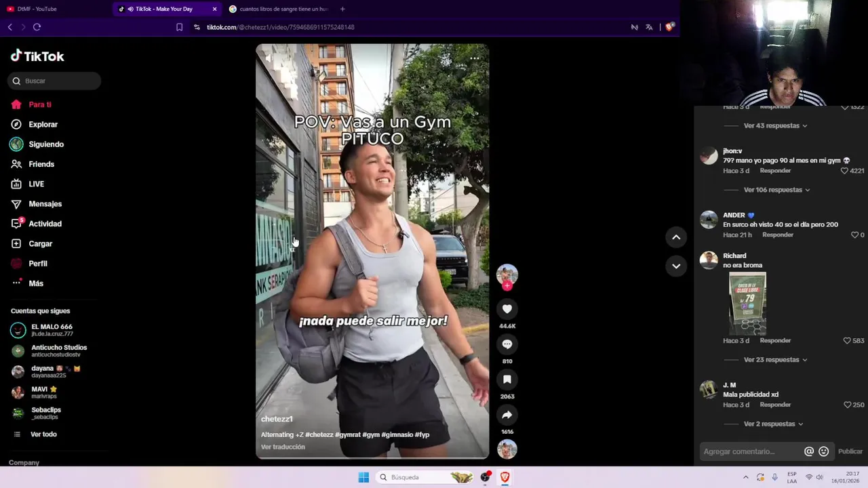Click the chetezz1 username on video
This screenshot has height=488, width=868.
[x=277, y=420]
